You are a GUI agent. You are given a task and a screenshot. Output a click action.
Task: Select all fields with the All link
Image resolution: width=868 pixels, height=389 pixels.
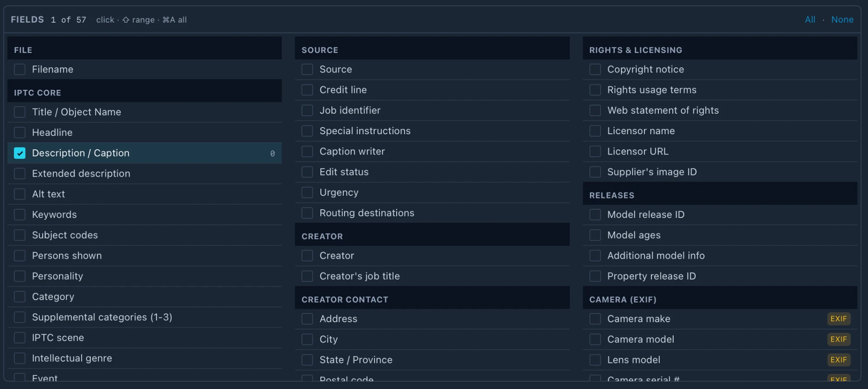tap(810, 20)
